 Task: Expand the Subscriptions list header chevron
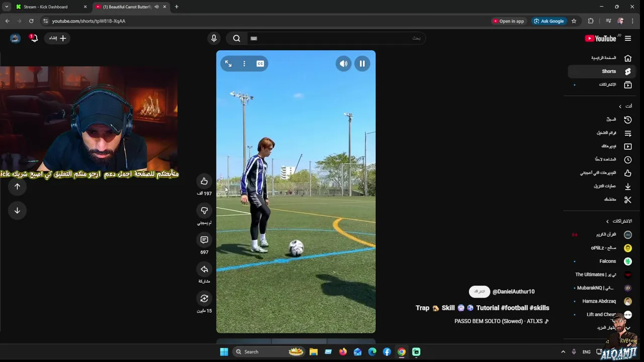607,221
